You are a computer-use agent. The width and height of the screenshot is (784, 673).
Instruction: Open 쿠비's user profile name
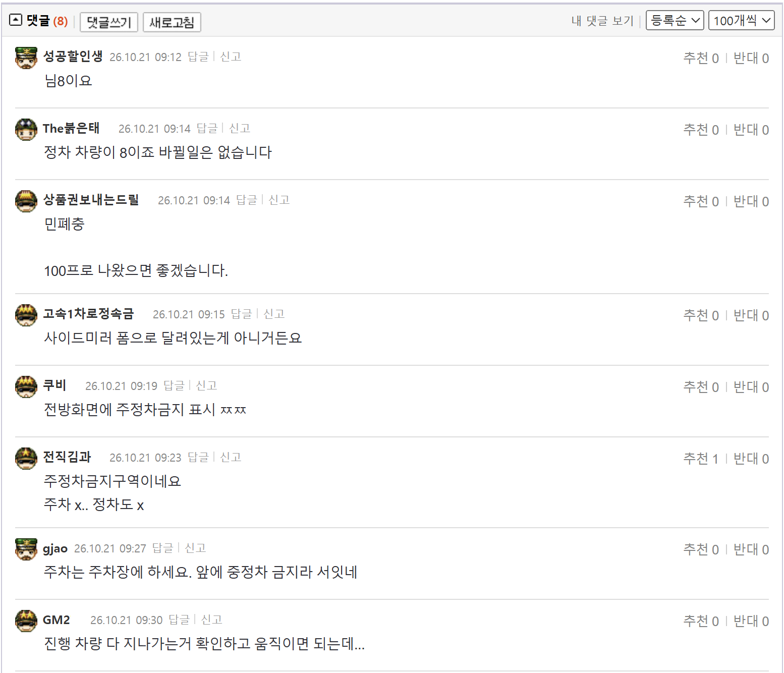[54, 385]
